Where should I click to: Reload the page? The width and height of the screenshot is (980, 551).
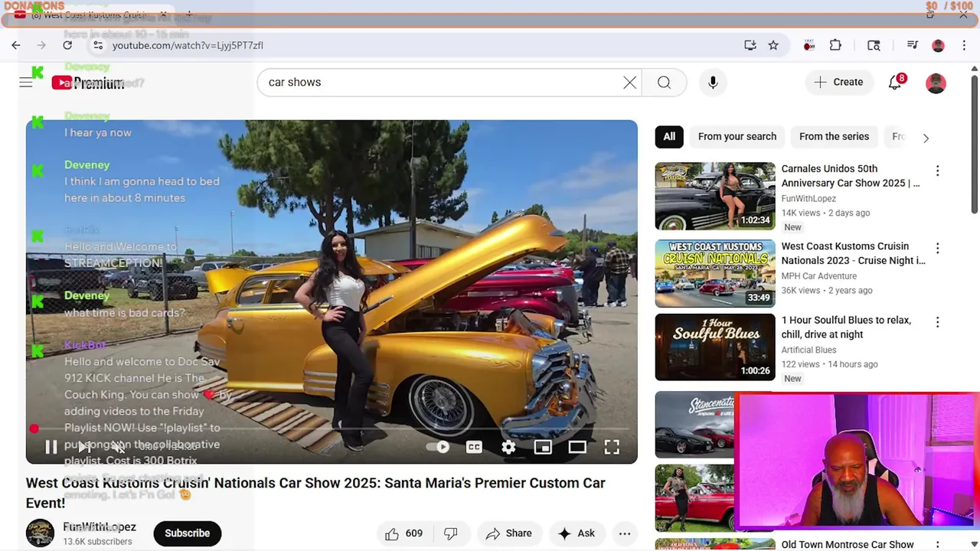click(x=67, y=45)
